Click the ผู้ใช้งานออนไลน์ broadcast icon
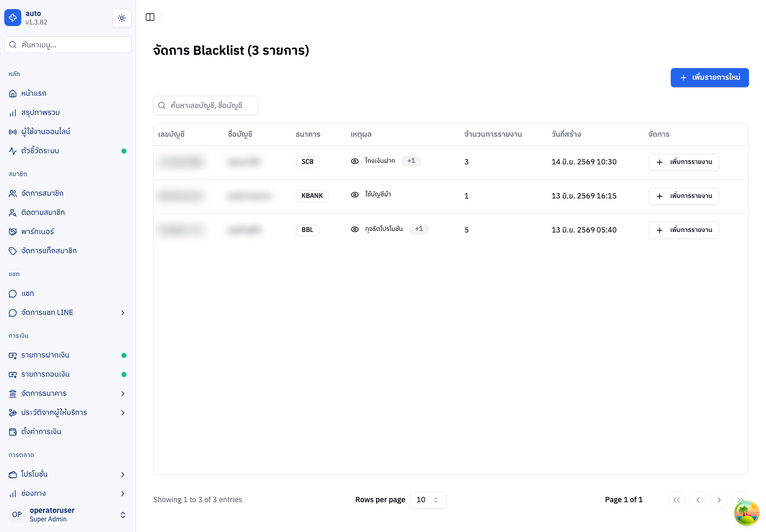 [13, 131]
